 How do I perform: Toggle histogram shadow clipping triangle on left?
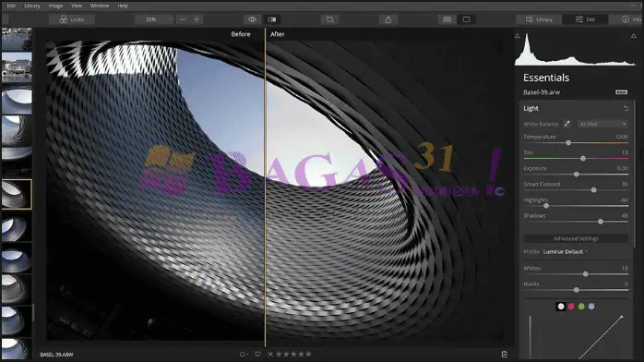[x=517, y=36]
